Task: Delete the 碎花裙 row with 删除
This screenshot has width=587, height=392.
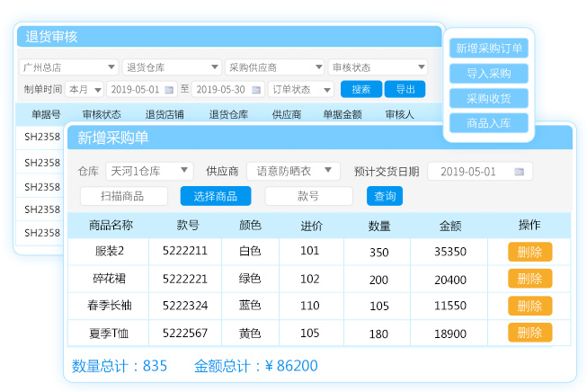Action: (529, 280)
